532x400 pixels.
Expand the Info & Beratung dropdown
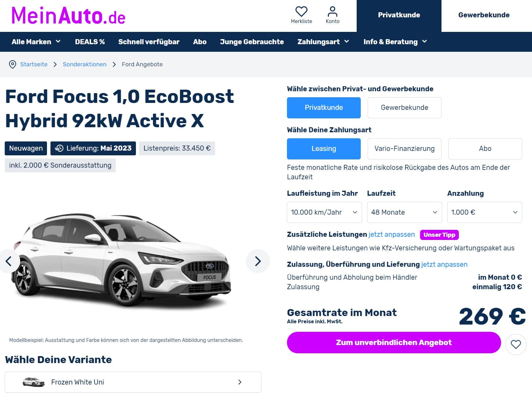tap(395, 42)
